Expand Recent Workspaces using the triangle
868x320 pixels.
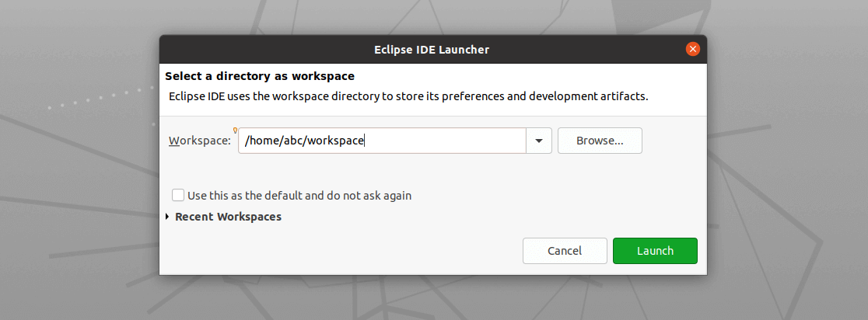click(167, 217)
